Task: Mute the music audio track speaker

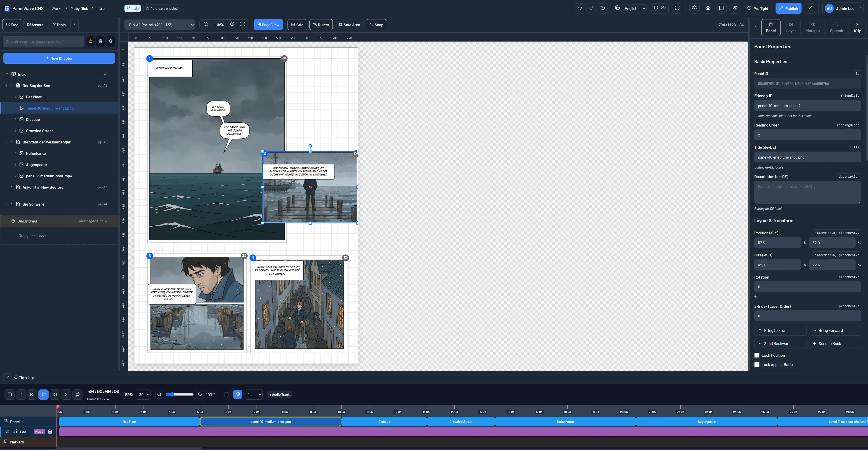Action: pos(7,431)
